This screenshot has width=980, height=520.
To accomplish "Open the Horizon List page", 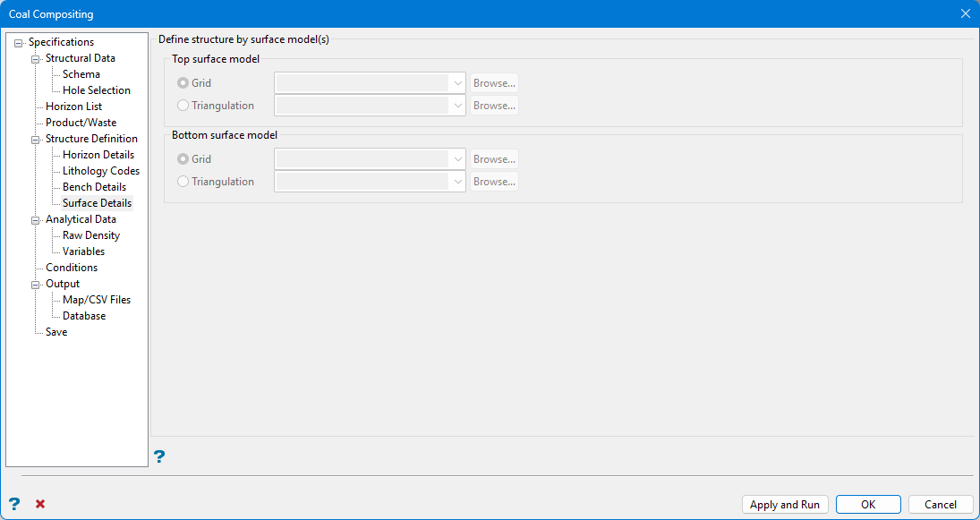I will [x=73, y=107].
